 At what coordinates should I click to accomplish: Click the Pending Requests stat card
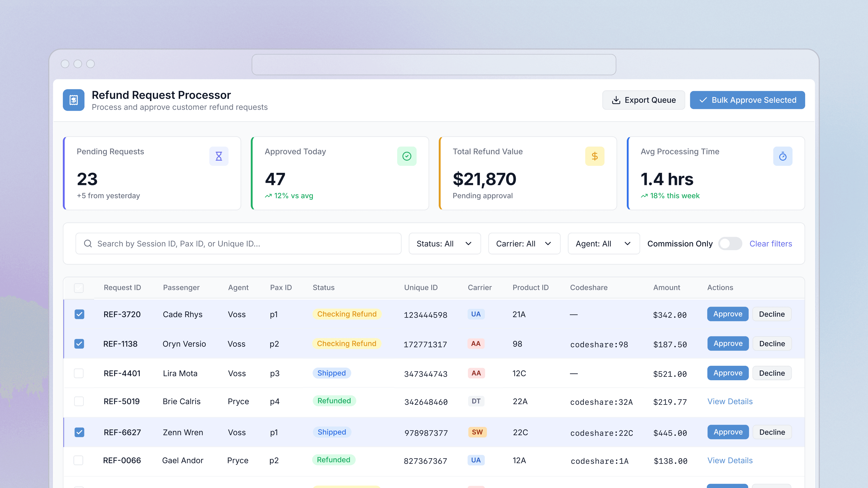pyautogui.click(x=152, y=174)
